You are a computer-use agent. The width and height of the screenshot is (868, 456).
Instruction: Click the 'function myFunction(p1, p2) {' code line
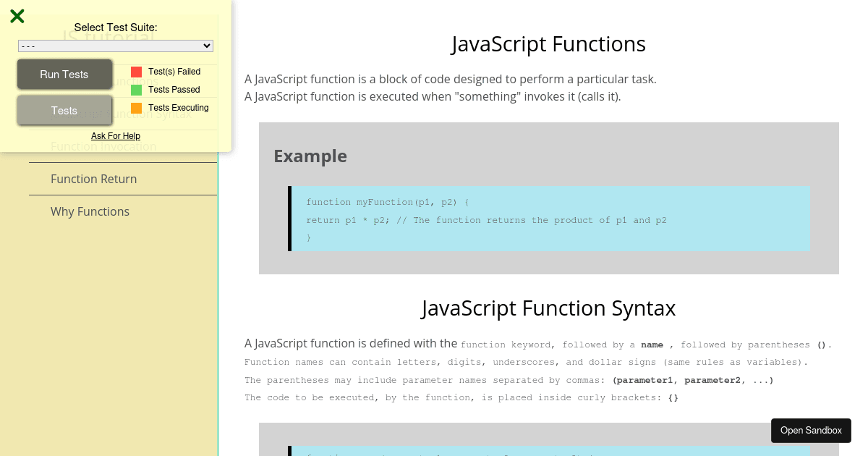click(x=388, y=202)
